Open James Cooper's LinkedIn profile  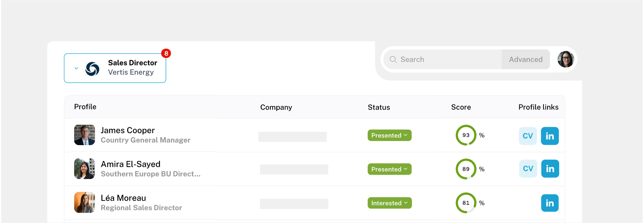[550, 136]
